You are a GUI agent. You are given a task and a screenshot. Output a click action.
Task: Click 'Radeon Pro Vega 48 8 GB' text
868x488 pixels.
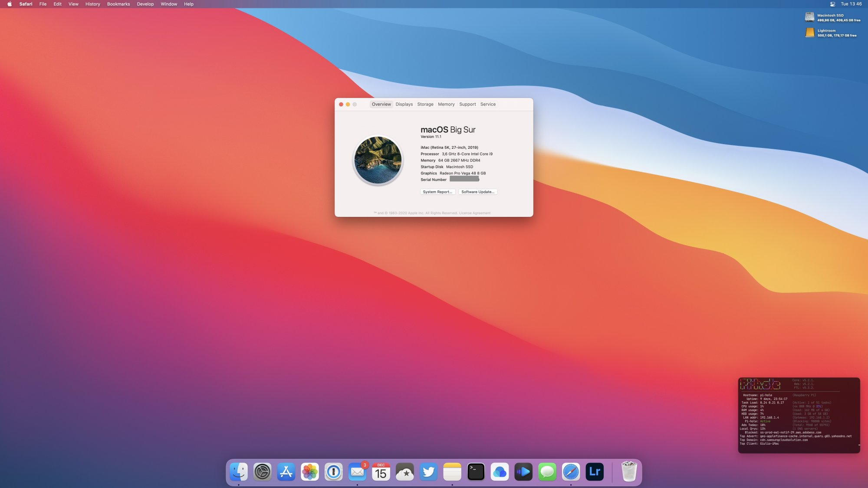click(x=463, y=173)
